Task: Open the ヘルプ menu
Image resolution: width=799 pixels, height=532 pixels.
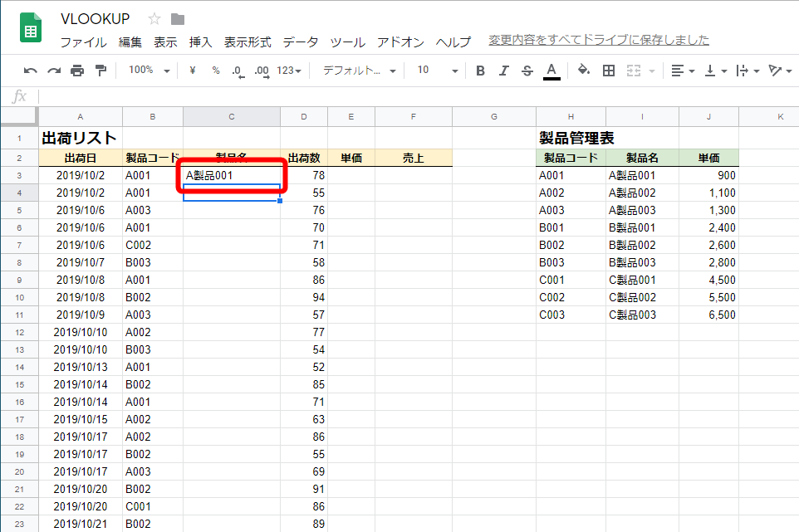Action: click(453, 42)
